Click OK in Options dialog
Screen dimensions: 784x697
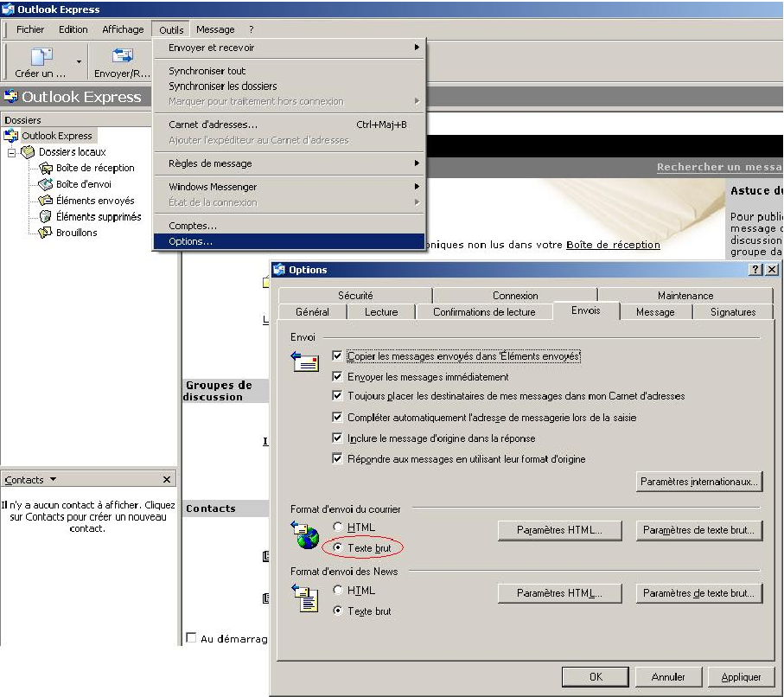click(x=596, y=676)
